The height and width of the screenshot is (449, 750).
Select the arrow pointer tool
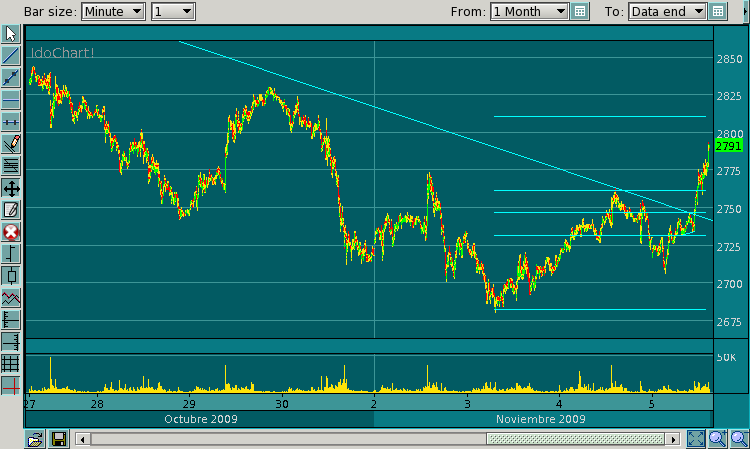tap(11, 33)
